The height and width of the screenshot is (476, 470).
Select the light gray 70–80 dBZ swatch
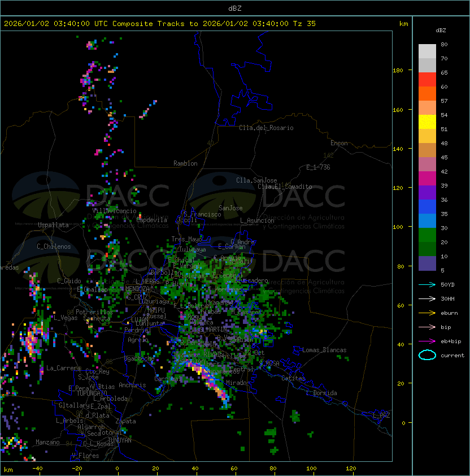pos(427,51)
